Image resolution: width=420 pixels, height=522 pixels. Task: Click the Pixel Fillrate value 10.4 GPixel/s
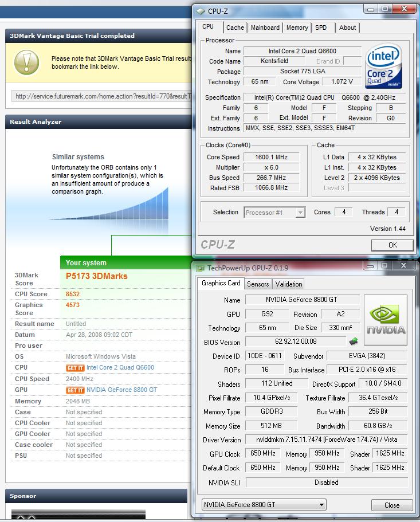[271, 398]
